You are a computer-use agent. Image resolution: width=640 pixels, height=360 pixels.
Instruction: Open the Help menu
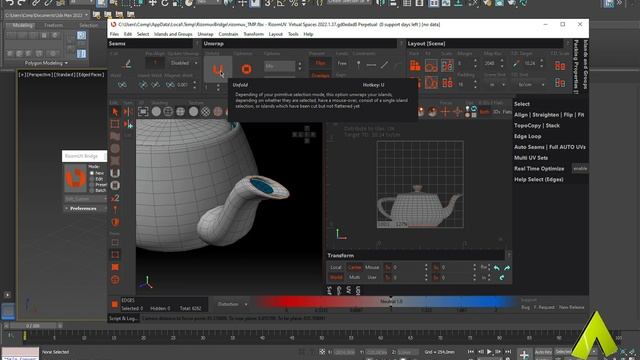point(308,34)
